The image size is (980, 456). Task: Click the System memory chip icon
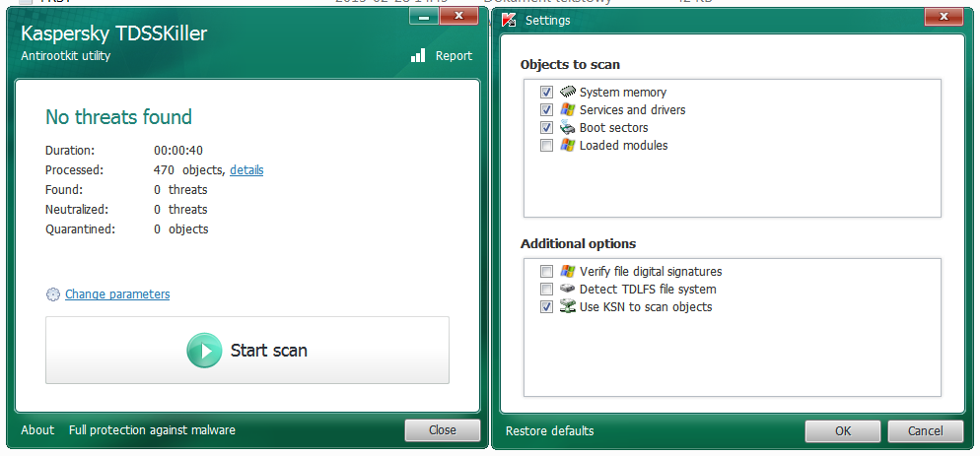point(568,92)
